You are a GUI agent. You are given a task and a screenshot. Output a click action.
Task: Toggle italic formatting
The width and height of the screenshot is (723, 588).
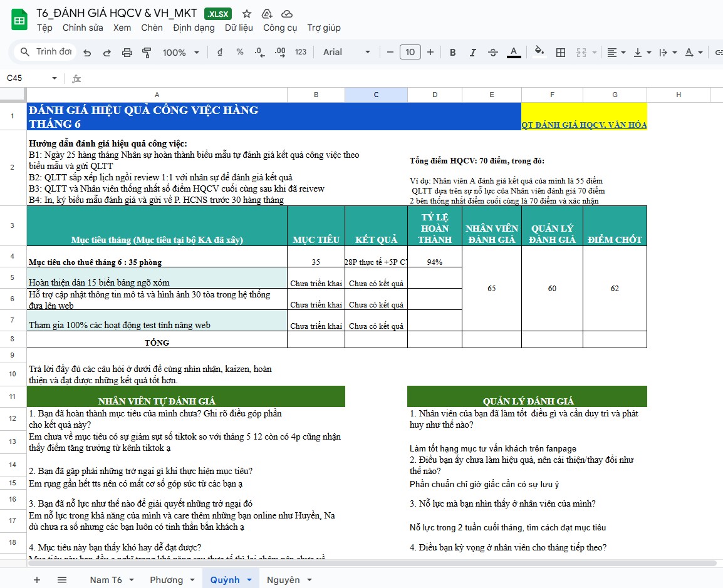click(x=473, y=53)
